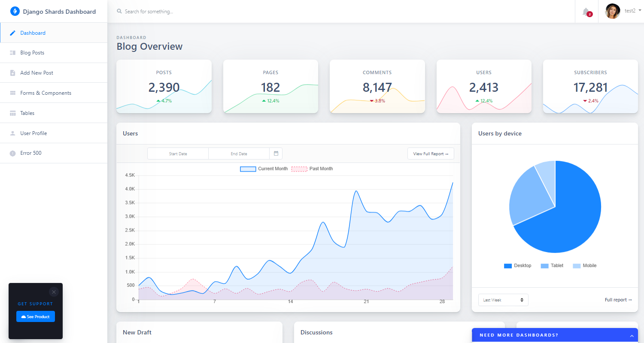Open the Last Week time range selector
This screenshot has height=343, width=644.
click(503, 300)
